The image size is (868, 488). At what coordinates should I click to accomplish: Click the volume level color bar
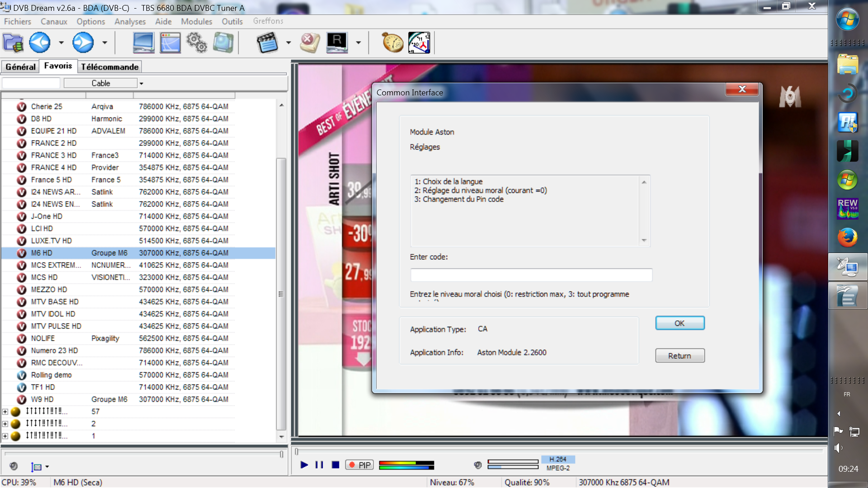tap(406, 465)
